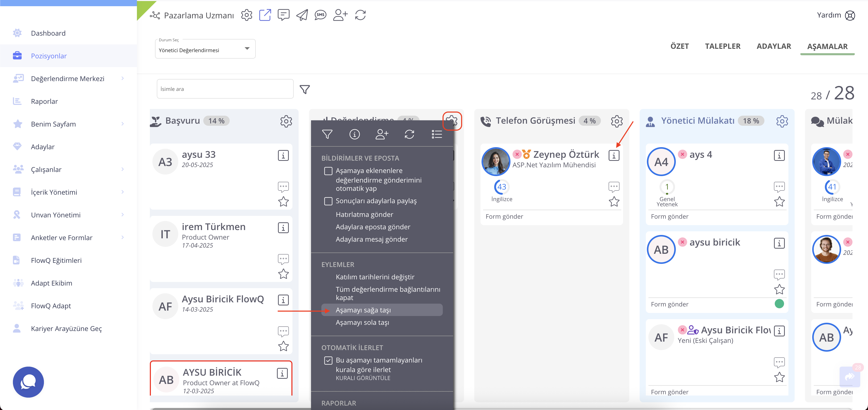The width and height of the screenshot is (868, 410).
Task: Click the paper plane send icon
Action: click(302, 15)
